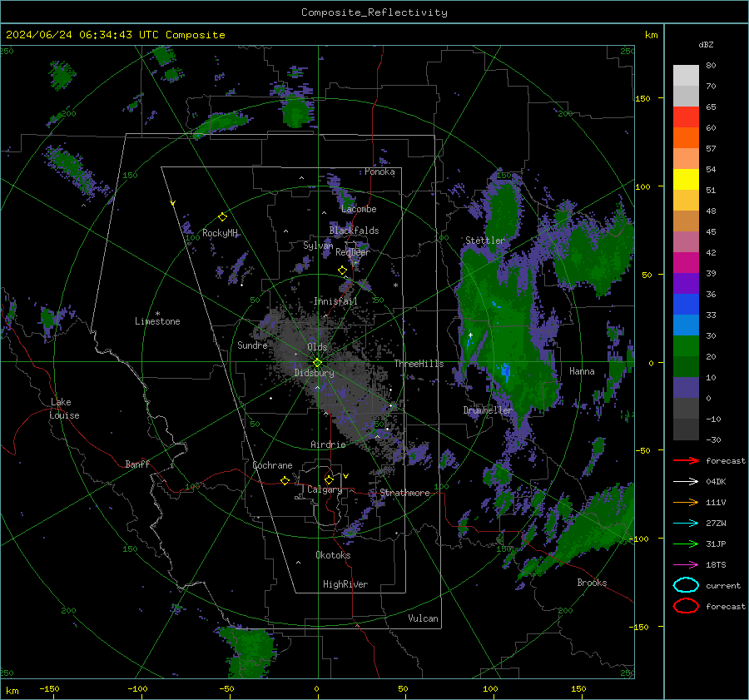The height and width of the screenshot is (700, 749).
Task: Click the Limestone label
Action: click(x=157, y=321)
